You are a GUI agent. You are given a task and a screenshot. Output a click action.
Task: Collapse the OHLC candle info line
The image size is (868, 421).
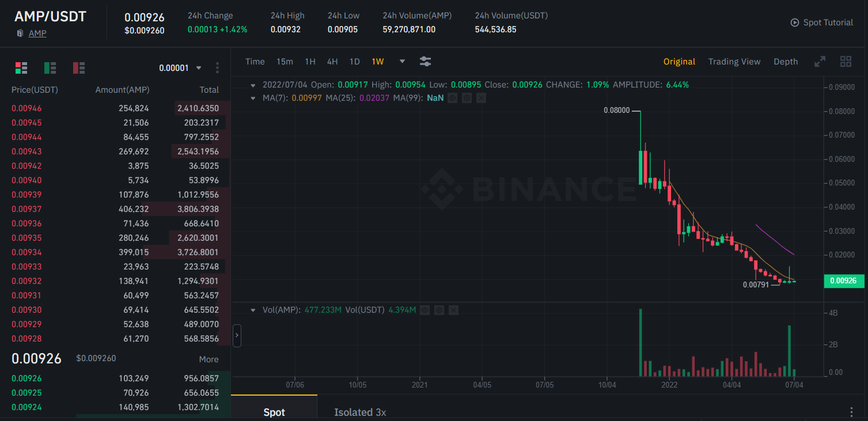point(253,85)
